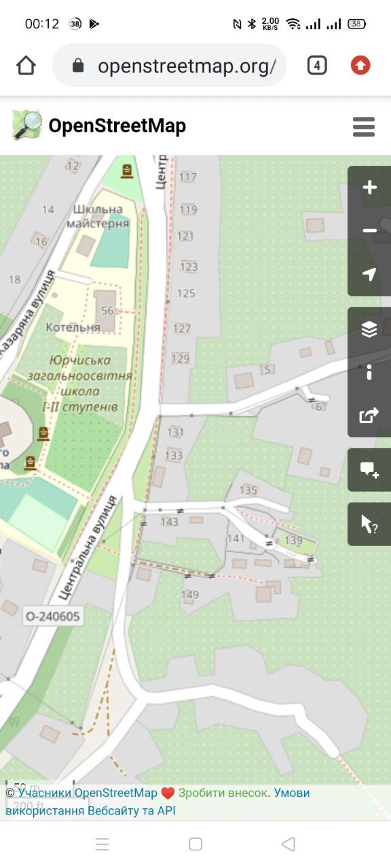
Task: Show my location with arrow icon
Action: pyautogui.click(x=369, y=274)
